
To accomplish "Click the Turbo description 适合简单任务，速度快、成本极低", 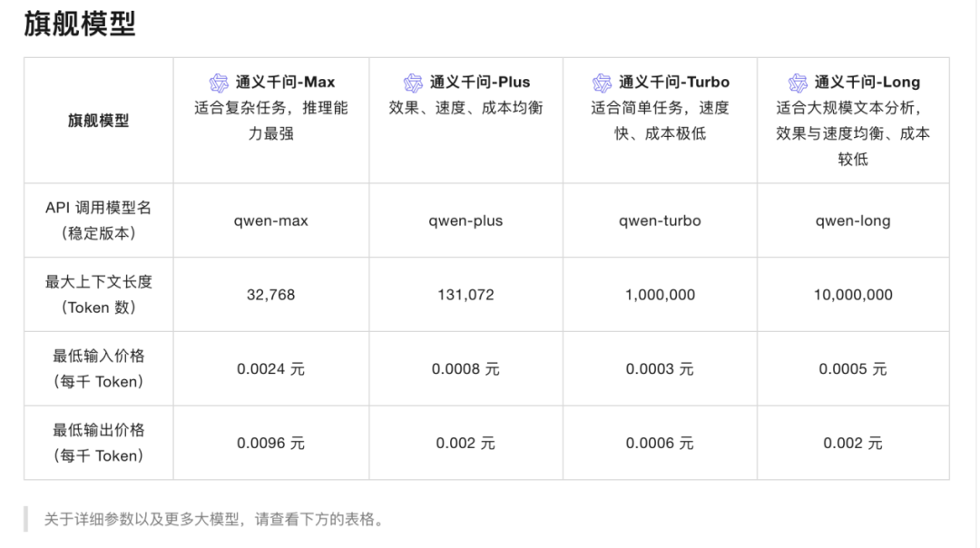I will tap(660, 121).
